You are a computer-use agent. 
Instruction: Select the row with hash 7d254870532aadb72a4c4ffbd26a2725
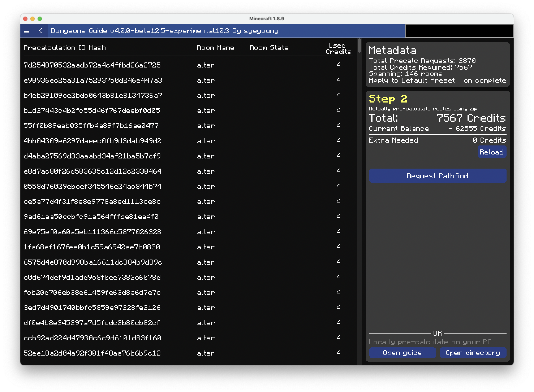click(92, 65)
